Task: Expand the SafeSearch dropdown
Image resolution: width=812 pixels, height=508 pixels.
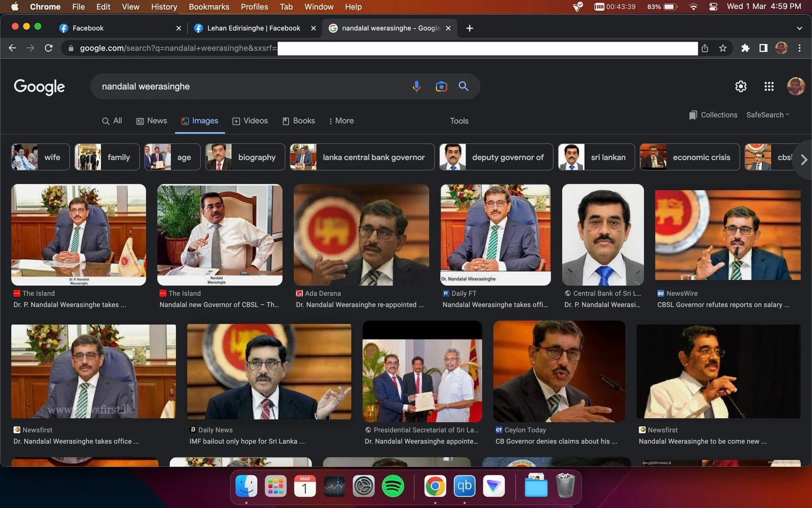Action: coord(768,115)
